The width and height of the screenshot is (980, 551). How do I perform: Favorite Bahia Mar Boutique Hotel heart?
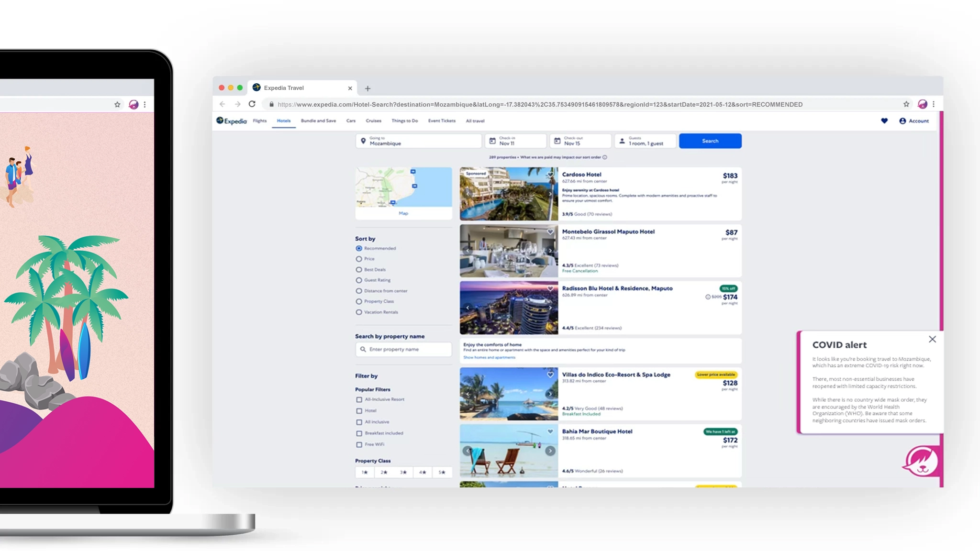click(550, 431)
